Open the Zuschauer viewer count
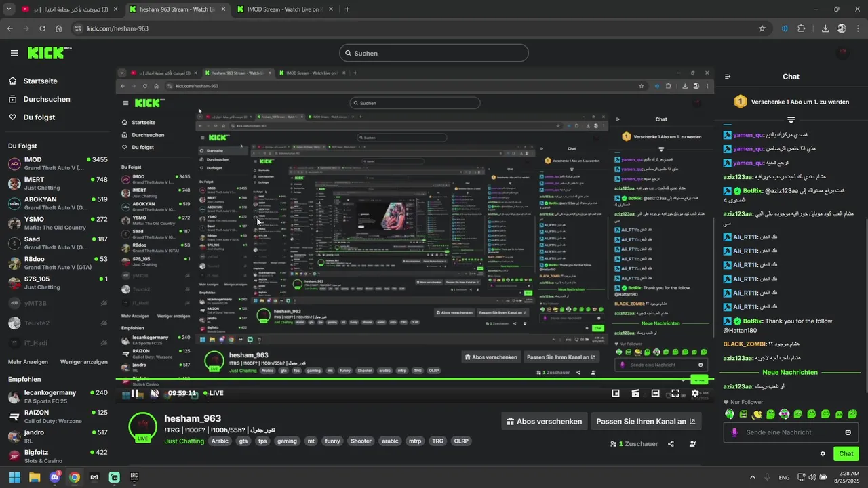 pyautogui.click(x=635, y=444)
